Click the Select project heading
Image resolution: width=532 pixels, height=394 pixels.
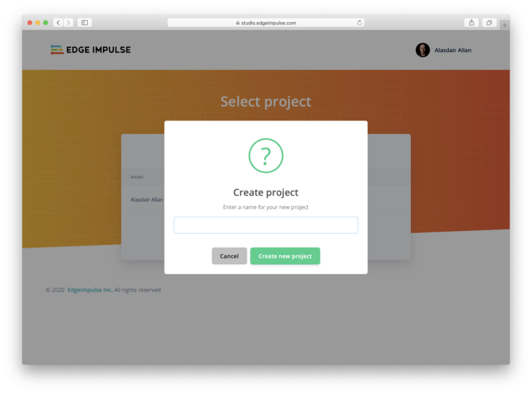coord(265,101)
